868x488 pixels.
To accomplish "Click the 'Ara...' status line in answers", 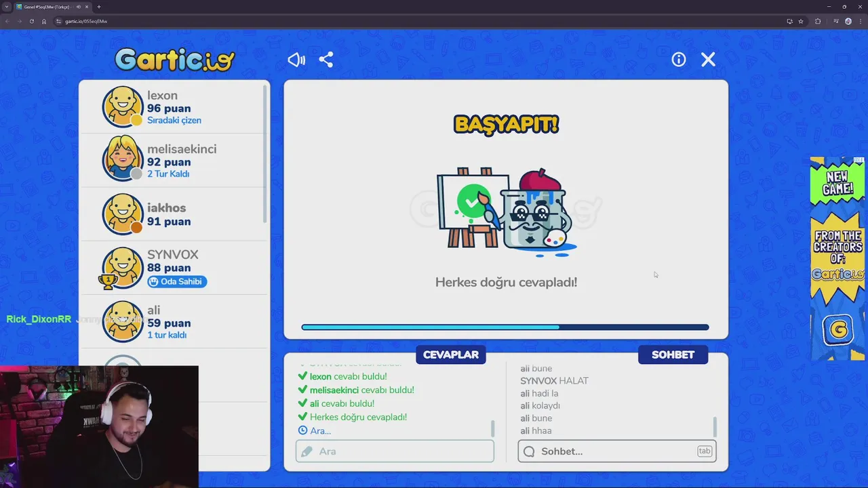I will pyautogui.click(x=315, y=431).
